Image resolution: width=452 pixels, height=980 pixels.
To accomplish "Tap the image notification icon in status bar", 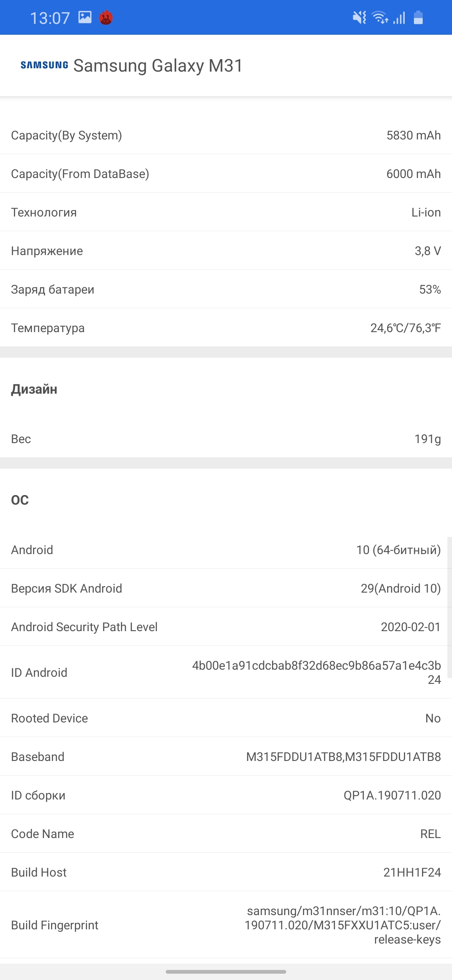I will click(85, 17).
